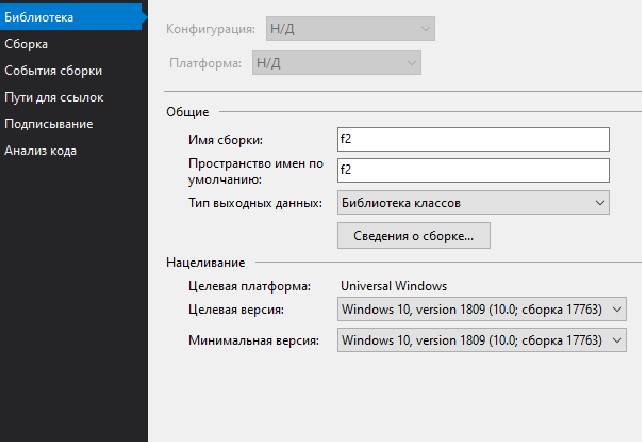Click the Целевая версия label
This screenshot has width=642, height=442.
(x=236, y=309)
